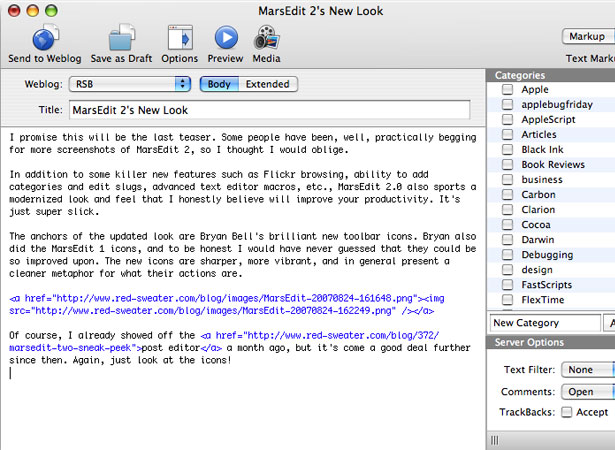Image resolution: width=615 pixels, height=450 pixels.
Task: Open the Comments Open popup menu
Action: 588,392
